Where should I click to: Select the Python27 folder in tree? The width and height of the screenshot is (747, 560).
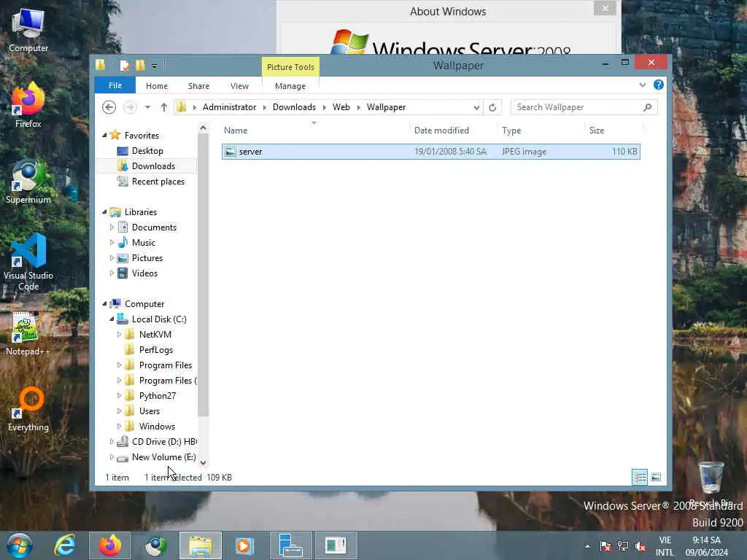click(158, 396)
